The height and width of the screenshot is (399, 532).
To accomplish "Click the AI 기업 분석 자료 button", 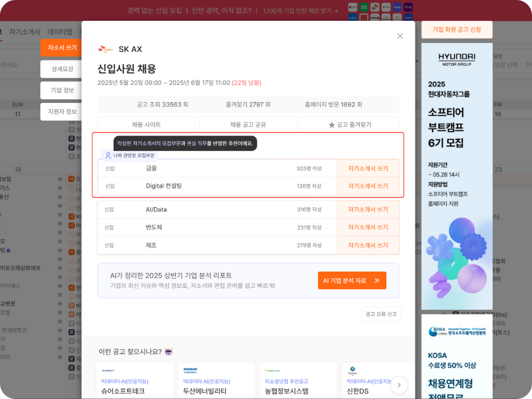I will [x=353, y=280].
